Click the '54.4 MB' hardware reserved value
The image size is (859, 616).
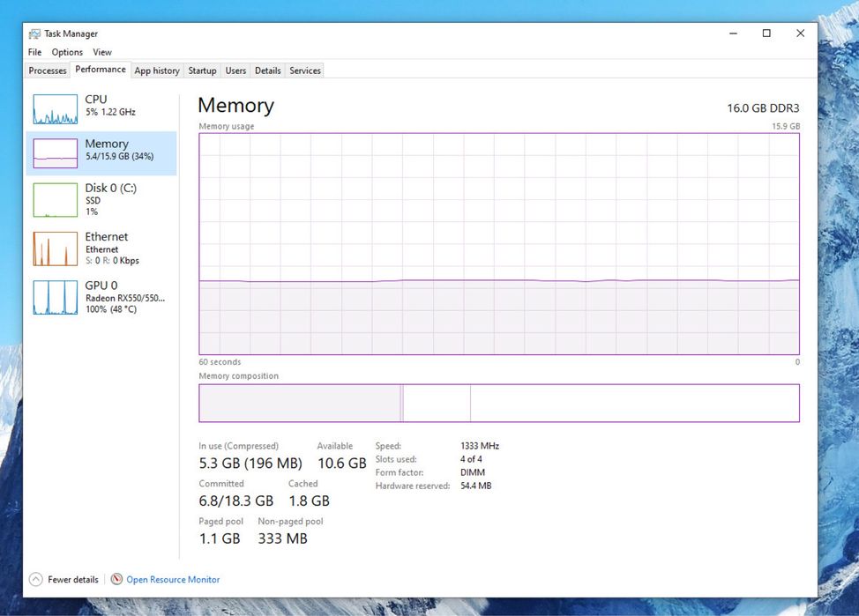pyautogui.click(x=475, y=486)
